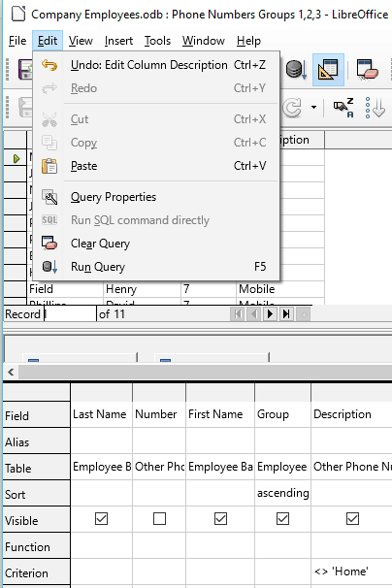Viewport: 392px width, 588px height.
Task: Click the Description field cell
Action: 352,414
